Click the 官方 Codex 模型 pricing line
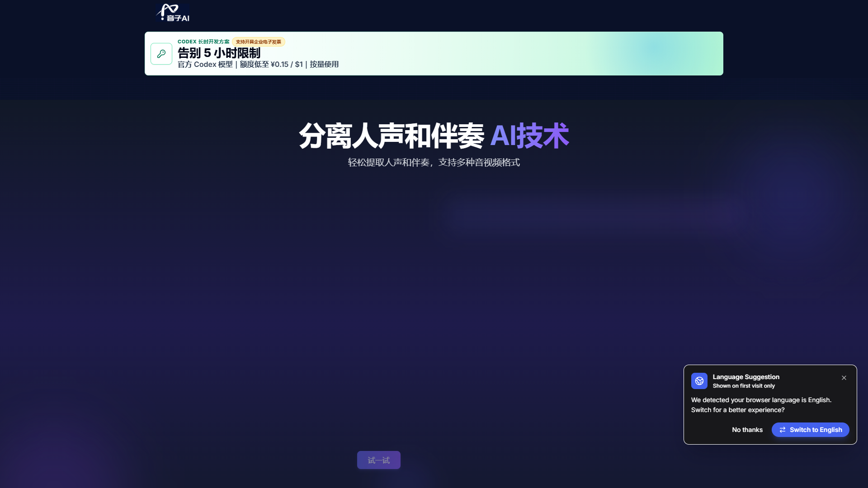 click(258, 64)
